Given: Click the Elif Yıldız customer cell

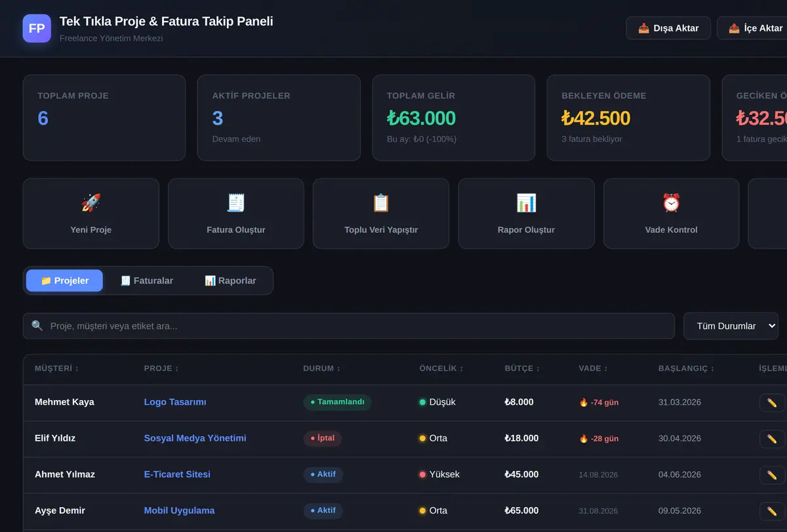Looking at the screenshot, I should [55, 438].
